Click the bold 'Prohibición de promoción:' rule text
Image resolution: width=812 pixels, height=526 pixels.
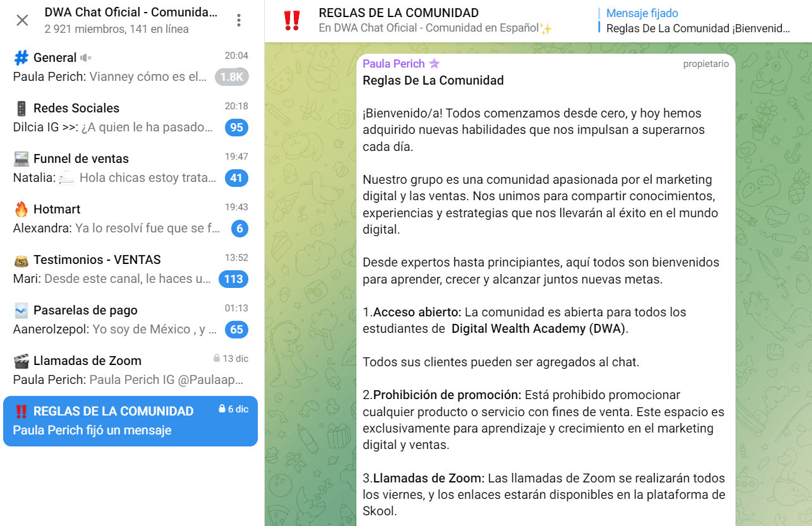[447, 395]
